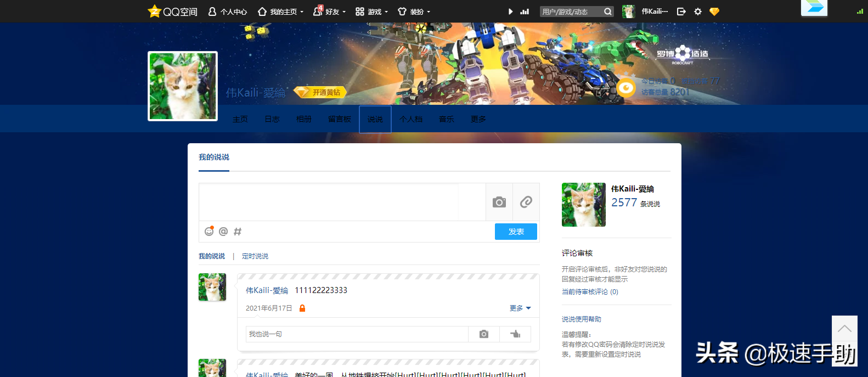868x377 pixels.
Task: Switch to the 相册 album tab
Action: click(x=304, y=119)
